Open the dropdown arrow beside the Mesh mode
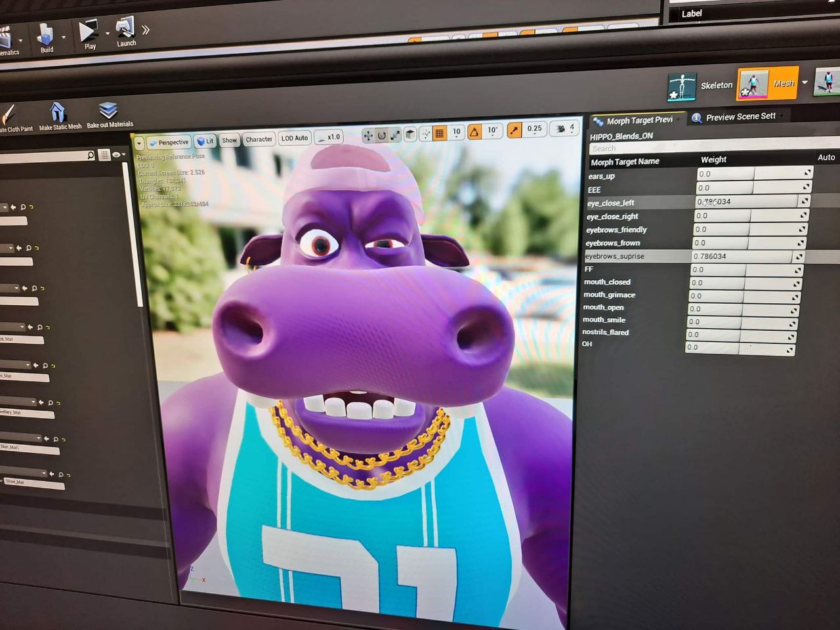Viewport: 840px width, 630px height. pyautogui.click(x=805, y=83)
